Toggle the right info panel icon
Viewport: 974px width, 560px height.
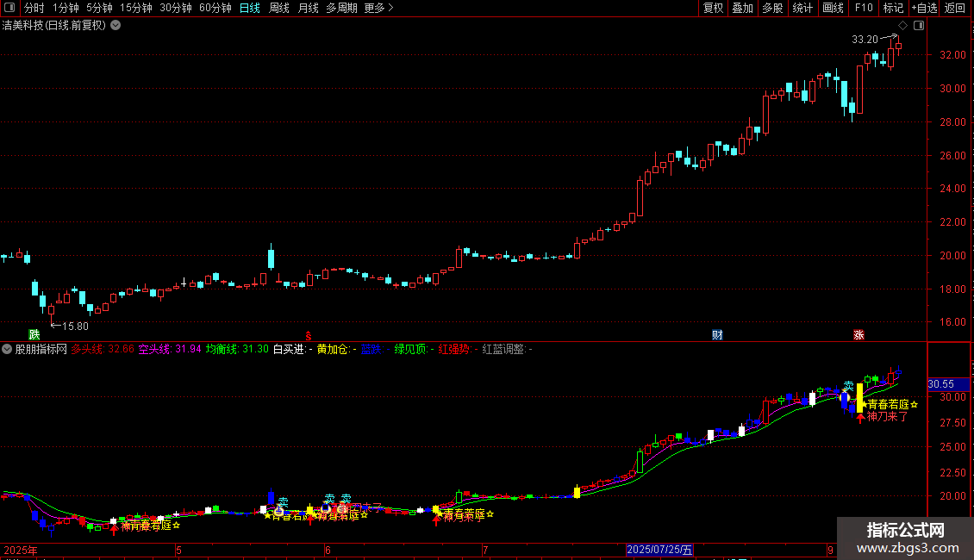[x=919, y=26]
